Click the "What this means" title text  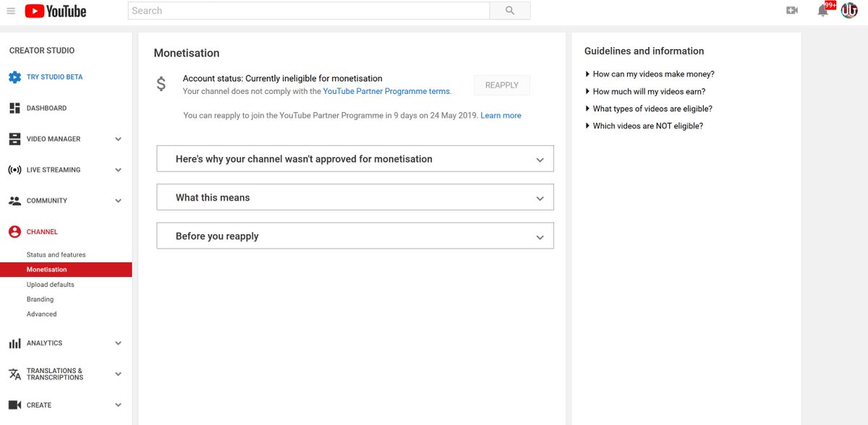point(213,197)
